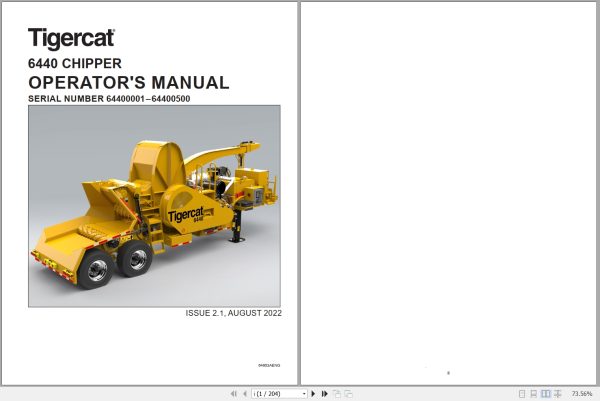Click the previous view icon
600x401 pixels.
coord(337,394)
